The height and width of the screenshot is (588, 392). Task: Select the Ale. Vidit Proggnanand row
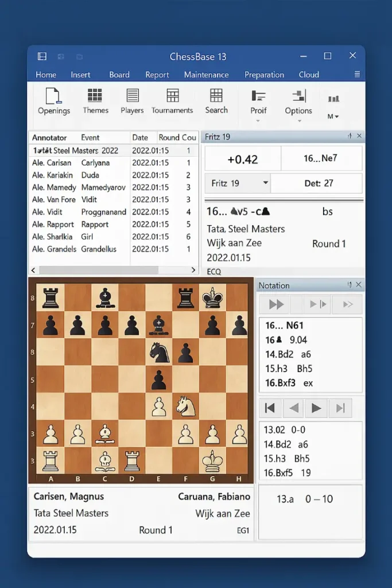coord(114,212)
